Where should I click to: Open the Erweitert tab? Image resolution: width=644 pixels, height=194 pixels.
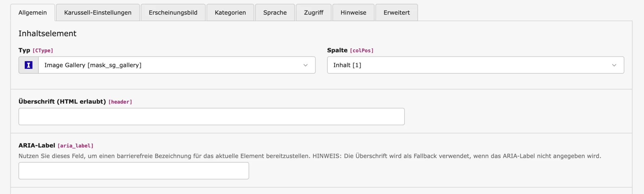(x=397, y=13)
